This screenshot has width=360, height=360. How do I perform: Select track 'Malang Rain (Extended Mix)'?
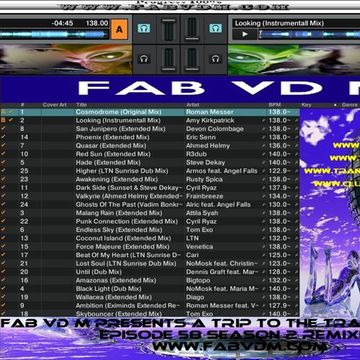pos(119,213)
